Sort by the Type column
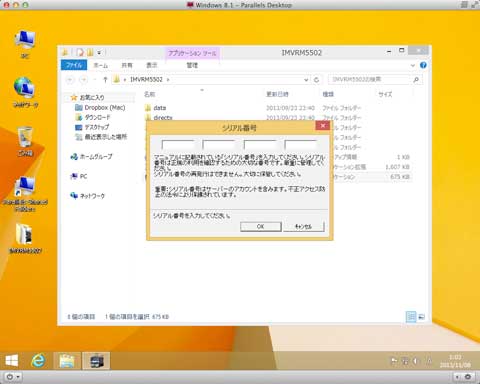480x384 pixels. pos(328,94)
